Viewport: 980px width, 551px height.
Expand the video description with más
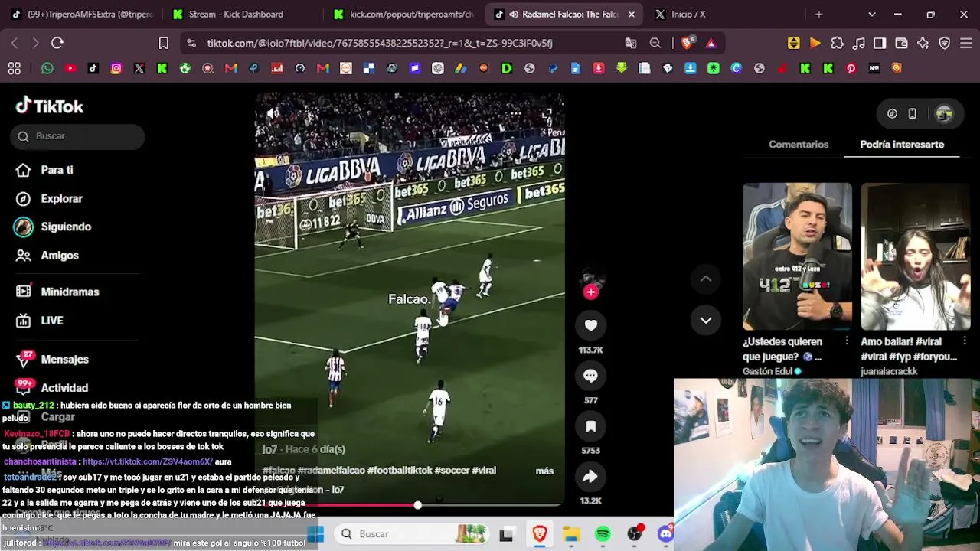coord(544,471)
